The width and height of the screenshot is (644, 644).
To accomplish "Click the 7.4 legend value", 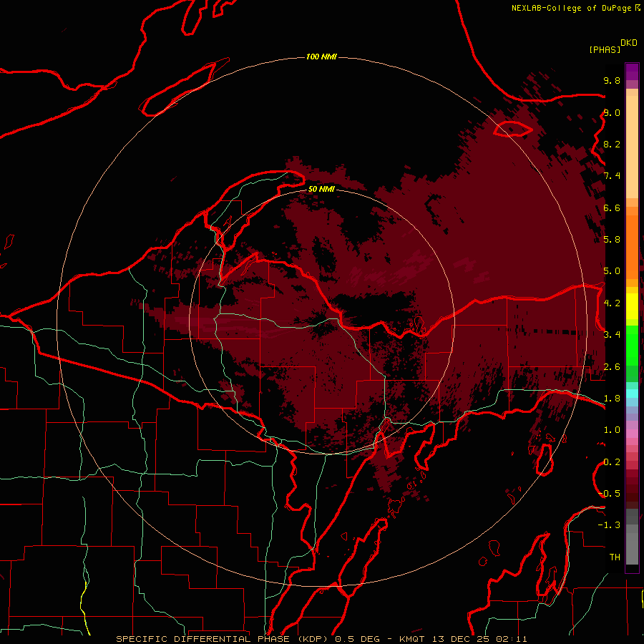I will 612,176.
